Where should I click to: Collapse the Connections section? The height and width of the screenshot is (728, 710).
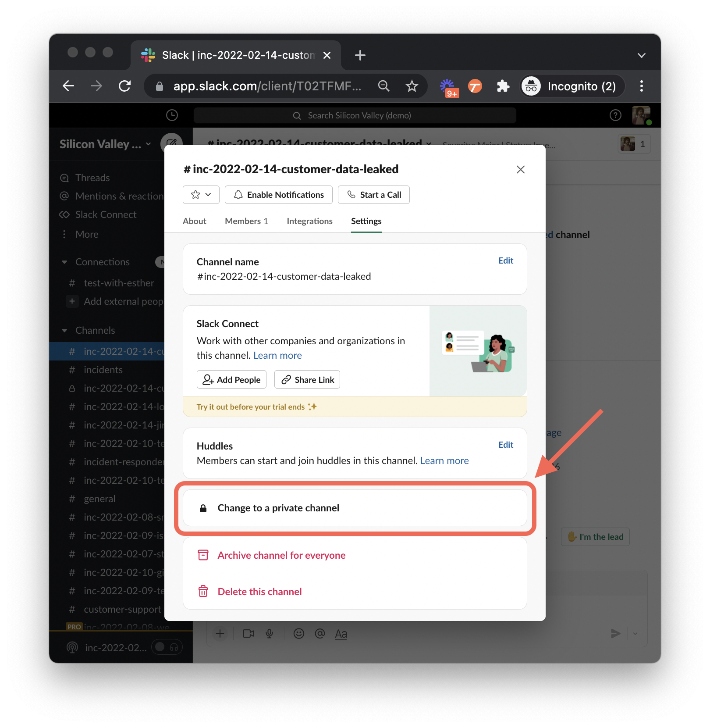(x=64, y=262)
